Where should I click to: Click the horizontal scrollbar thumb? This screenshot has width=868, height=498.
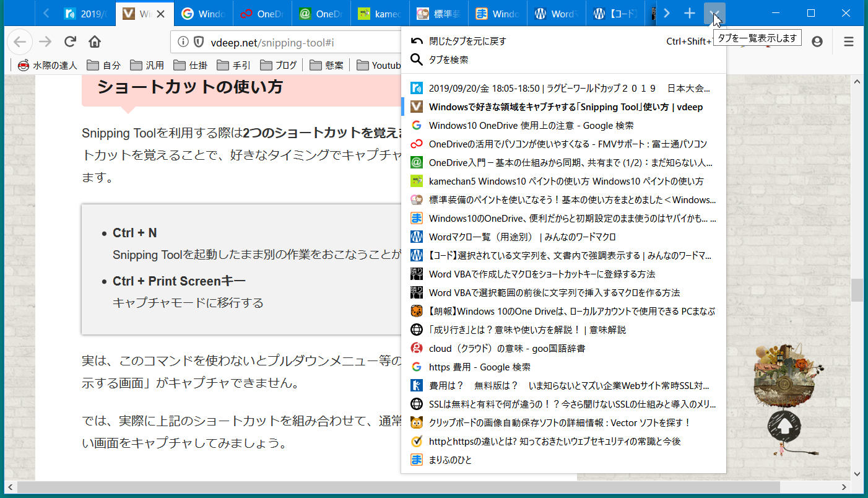point(399,487)
